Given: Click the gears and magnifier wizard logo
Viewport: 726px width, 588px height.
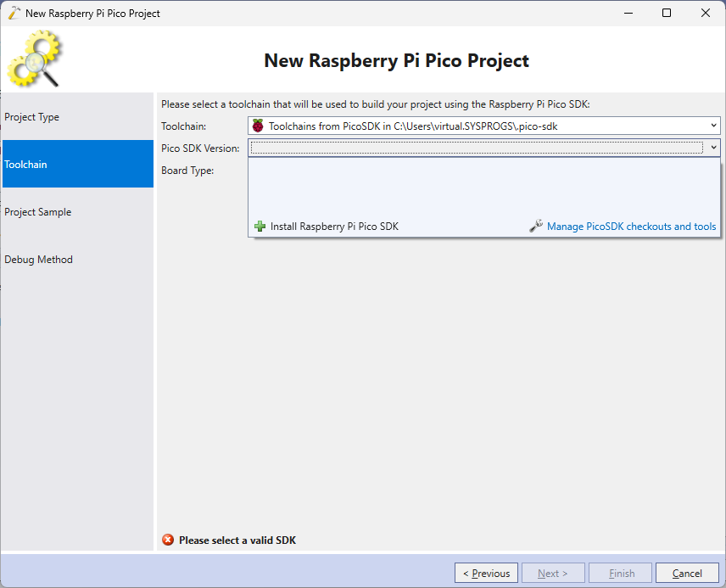Looking at the screenshot, I should point(35,59).
